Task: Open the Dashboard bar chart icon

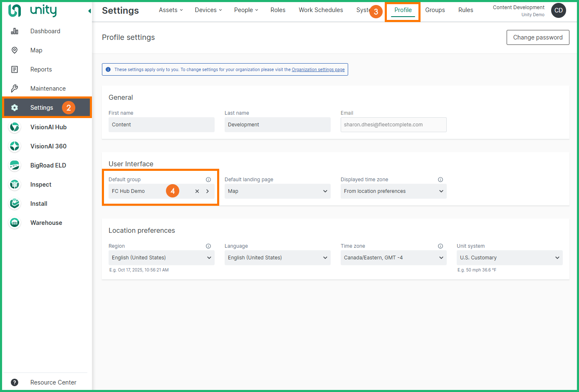Action: [x=15, y=31]
